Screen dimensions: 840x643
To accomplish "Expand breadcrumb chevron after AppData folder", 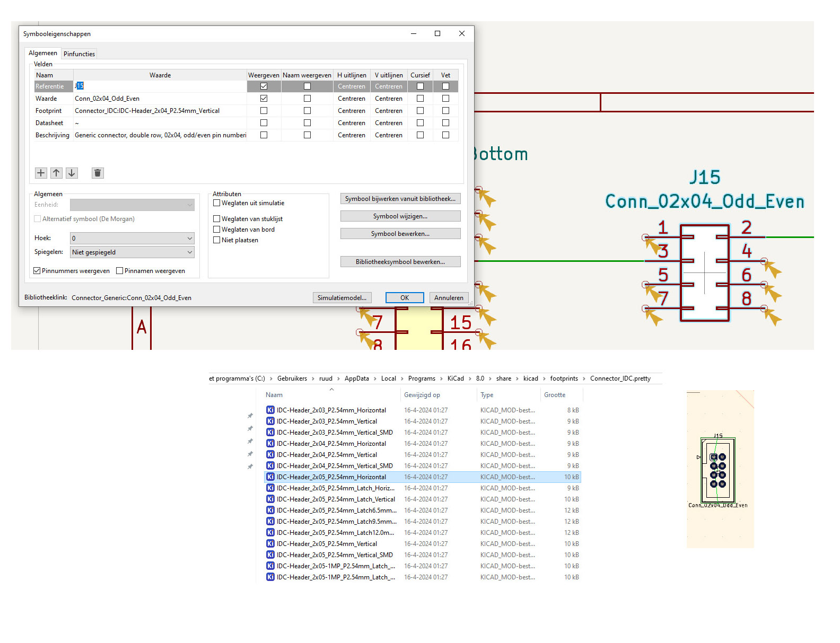I will pos(375,378).
